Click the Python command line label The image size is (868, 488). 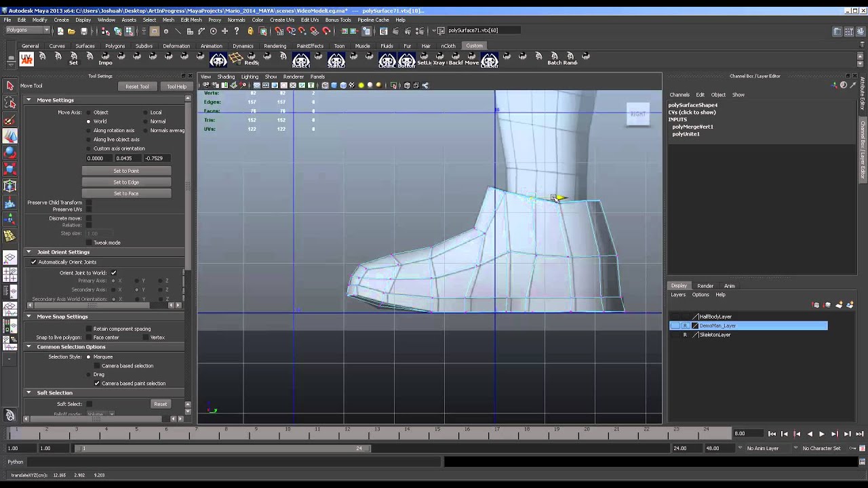click(x=15, y=462)
